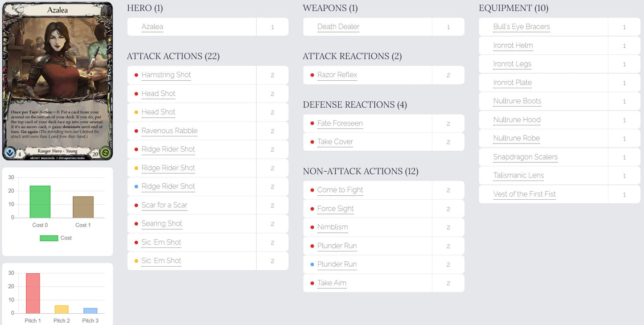Click the blue dot beside Ridge Rider Shot
This screenshot has width=644, height=325.
(x=136, y=187)
